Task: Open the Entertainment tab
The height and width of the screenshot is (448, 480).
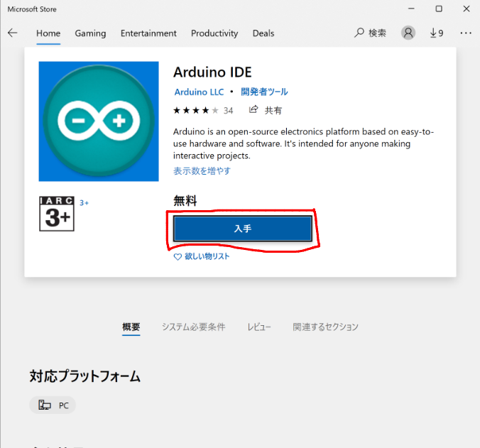Action: pos(148,33)
